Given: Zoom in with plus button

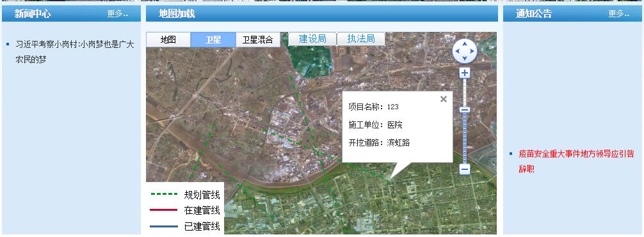Looking at the screenshot, I should pyautogui.click(x=465, y=73).
